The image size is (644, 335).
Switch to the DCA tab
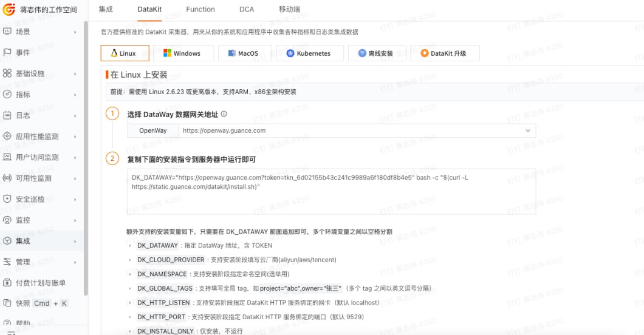point(247,9)
